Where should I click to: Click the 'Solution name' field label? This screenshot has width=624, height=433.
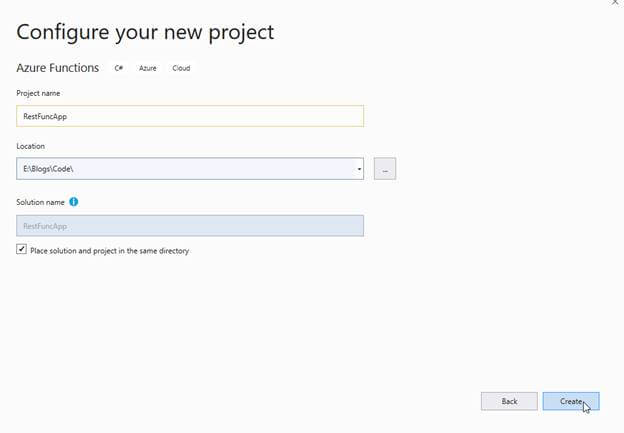click(41, 202)
